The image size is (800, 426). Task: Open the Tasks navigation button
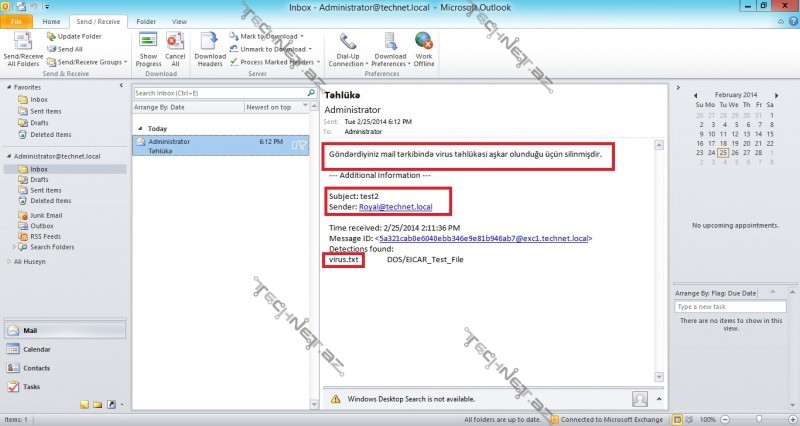[65, 387]
